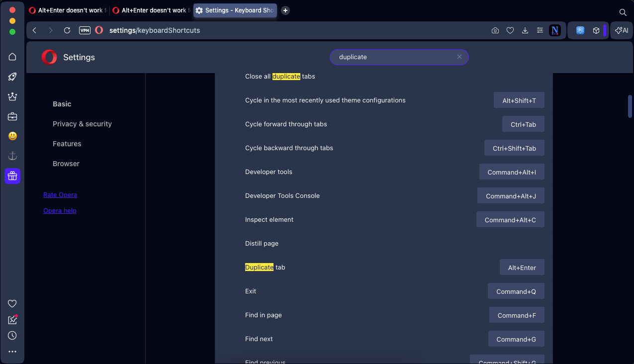Image resolution: width=634 pixels, height=364 pixels.
Task: Open new tab with plus button
Action: pos(285,10)
